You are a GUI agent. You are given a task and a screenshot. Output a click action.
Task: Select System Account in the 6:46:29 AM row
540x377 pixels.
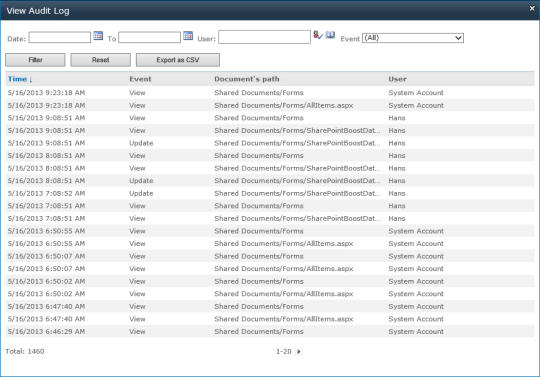point(416,332)
